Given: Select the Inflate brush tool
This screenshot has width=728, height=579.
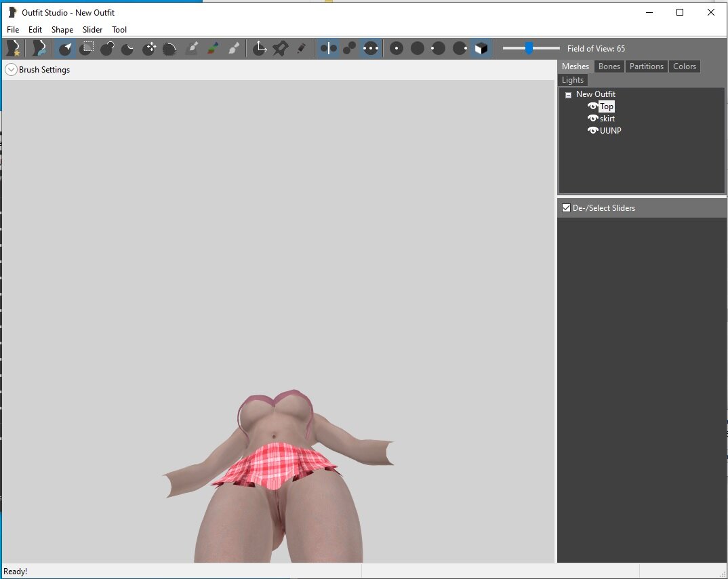Looking at the screenshot, I should coord(107,48).
